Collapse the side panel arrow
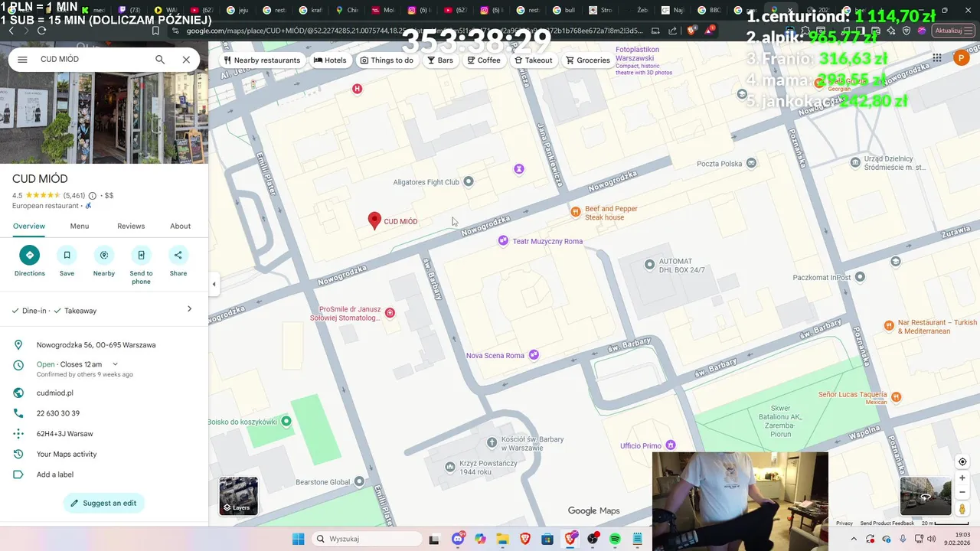980x551 pixels. point(214,284)
